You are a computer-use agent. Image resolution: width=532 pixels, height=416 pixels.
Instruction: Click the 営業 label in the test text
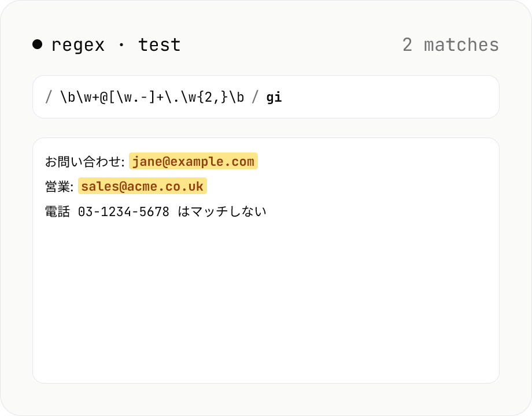pos(57,187)
